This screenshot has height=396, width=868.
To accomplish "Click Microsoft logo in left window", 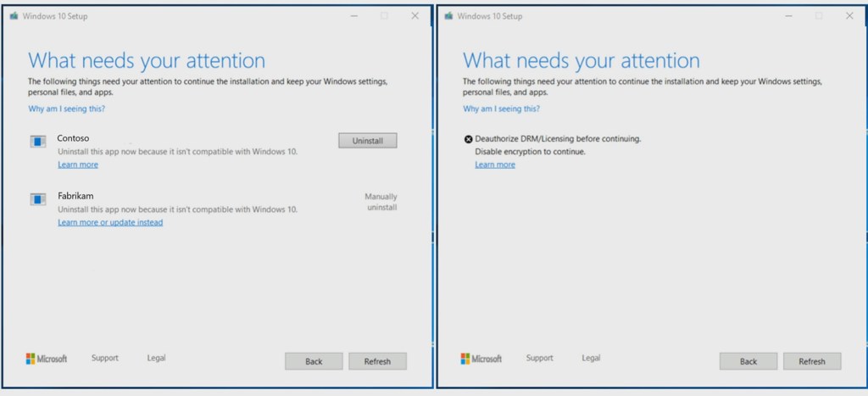I will tap(47, 359).
